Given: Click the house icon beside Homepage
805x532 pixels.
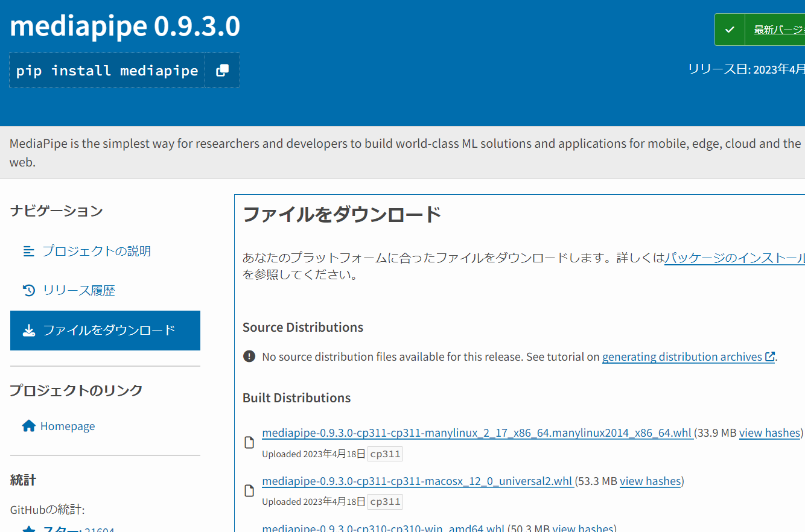Looking at the screenshot, I should click(28, 426).
